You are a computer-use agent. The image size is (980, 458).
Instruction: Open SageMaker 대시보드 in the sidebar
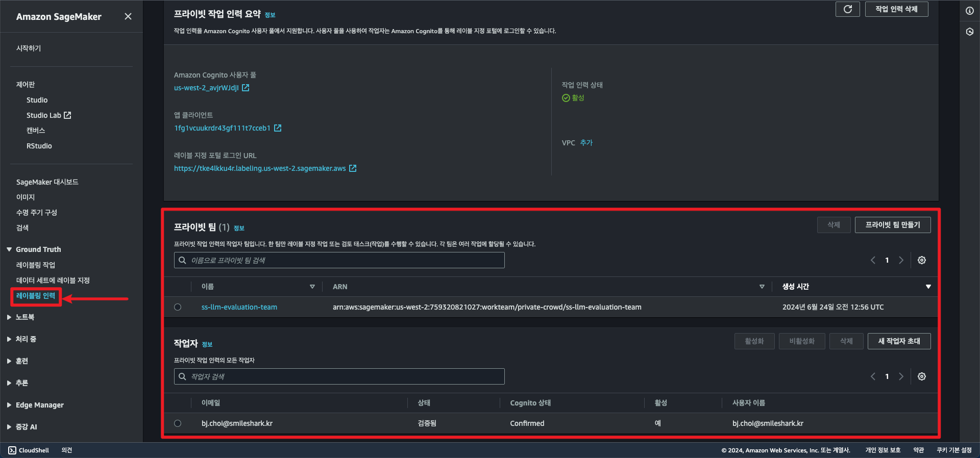[47, 182]
